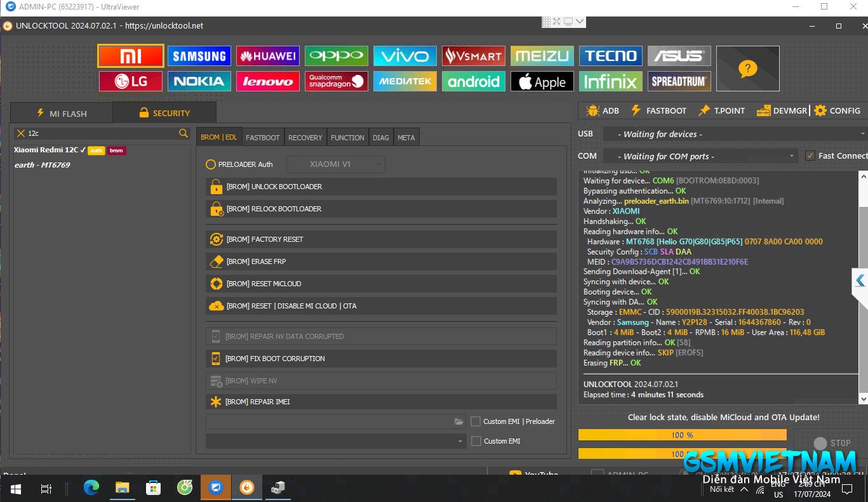The image size is (868, 502).
Task: Switch to the SECURITY tab
Action: 164,113
